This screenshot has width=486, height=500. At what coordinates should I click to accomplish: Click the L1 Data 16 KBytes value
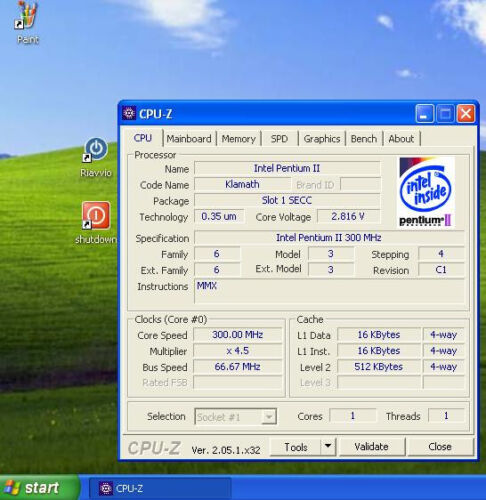pyautogui.click(x=379, y=335)
